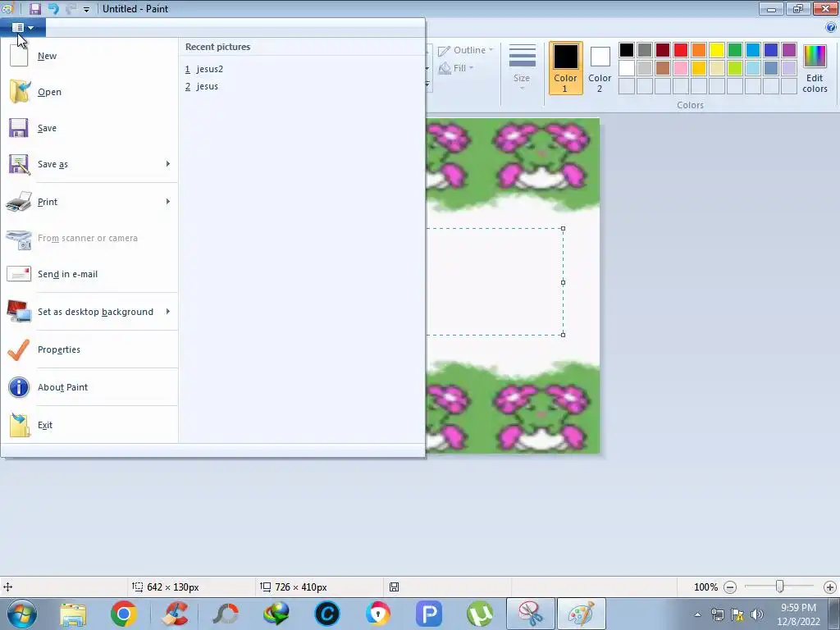Open the Size line thickness dropdown
The width and height of the screenshot is (840, 630).
click(522, 67)
